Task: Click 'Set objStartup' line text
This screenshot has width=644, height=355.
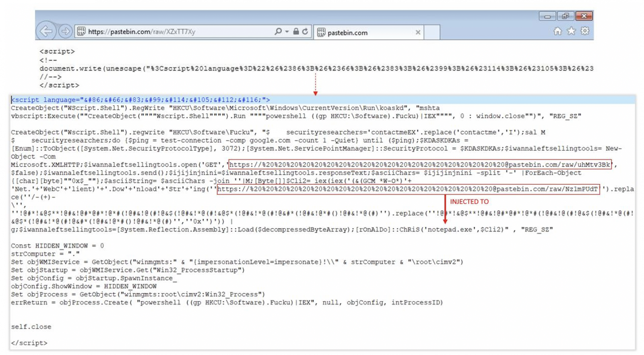Action: (x=128, y=270)
